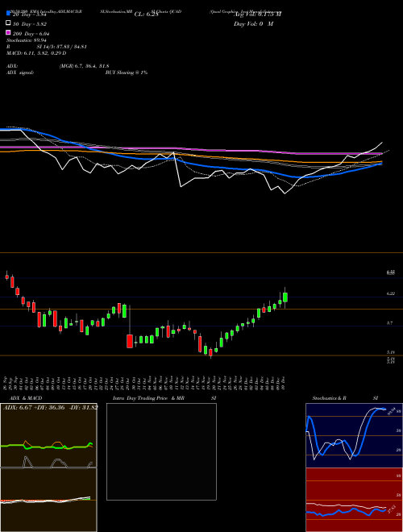The height and width of the screenshot is (532, 403).
Task: Click the 'Stochastics & R' panel title
Action: click(x=329, y=398)
